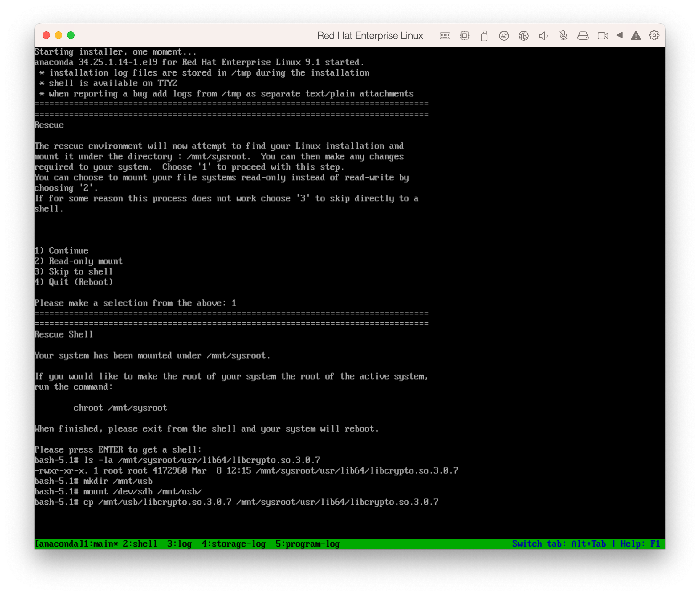
Task: Click the CPU chip icon
Action: pyautogui.click(x=464, y=36)
